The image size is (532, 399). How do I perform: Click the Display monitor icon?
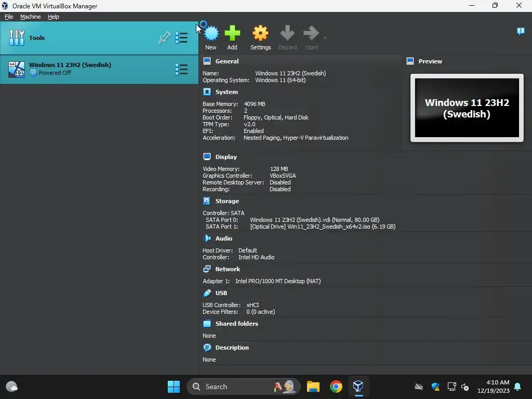click(x=207, y=156)
